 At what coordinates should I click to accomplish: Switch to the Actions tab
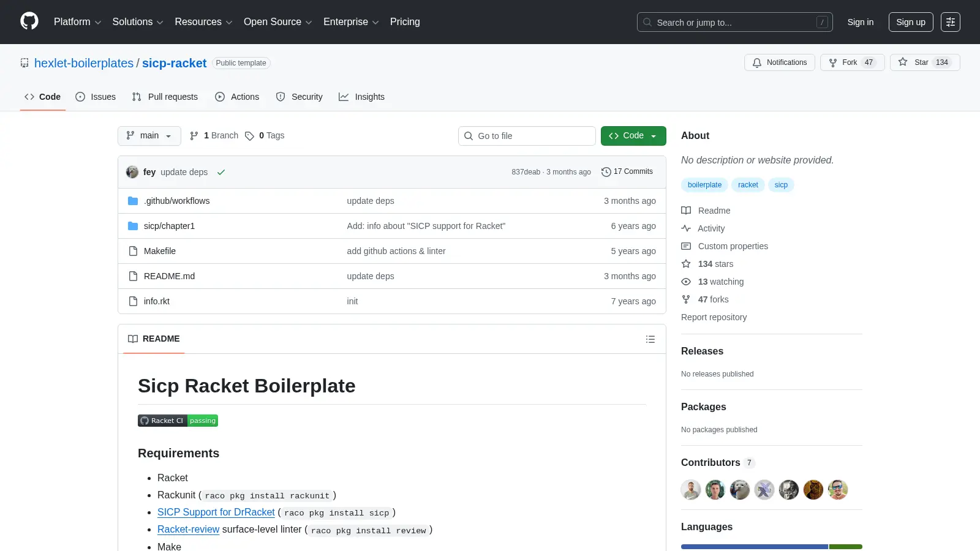coord(237,97)
